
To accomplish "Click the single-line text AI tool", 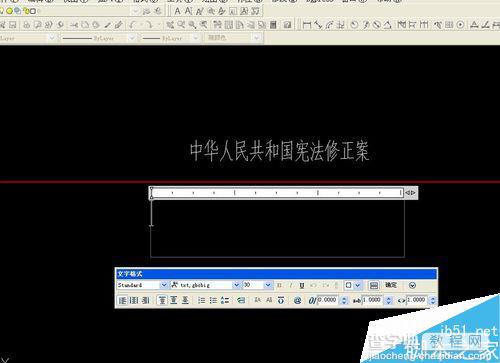I will point(188,11).
